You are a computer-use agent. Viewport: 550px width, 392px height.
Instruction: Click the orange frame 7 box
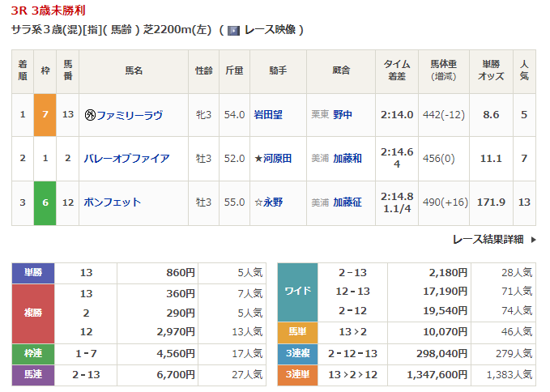45,115
